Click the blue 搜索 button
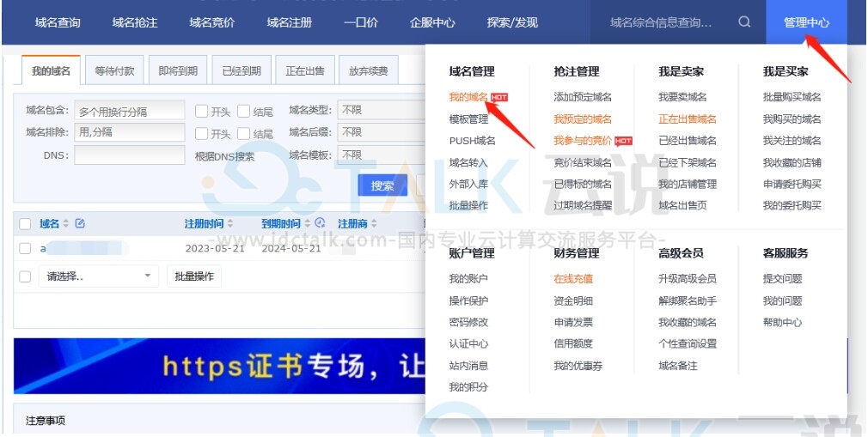Image resolution: width=868 pixels, height=437 pixels. [382, 185]
